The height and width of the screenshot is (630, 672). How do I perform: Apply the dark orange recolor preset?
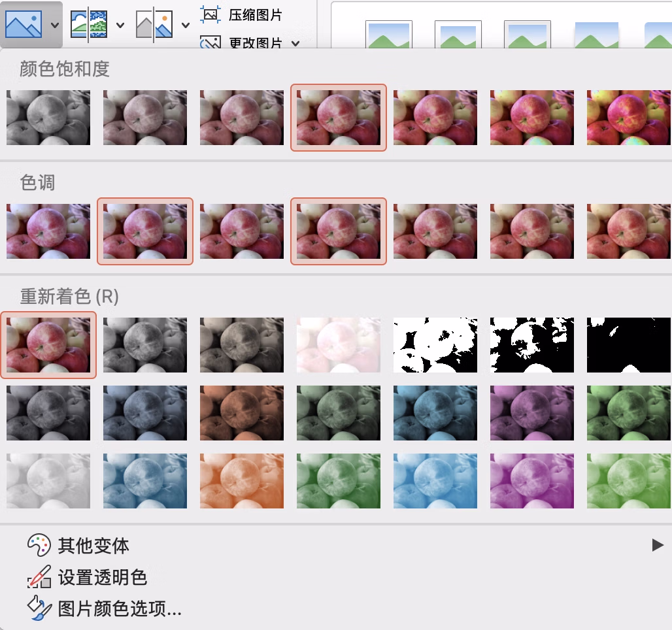(242, 413)
